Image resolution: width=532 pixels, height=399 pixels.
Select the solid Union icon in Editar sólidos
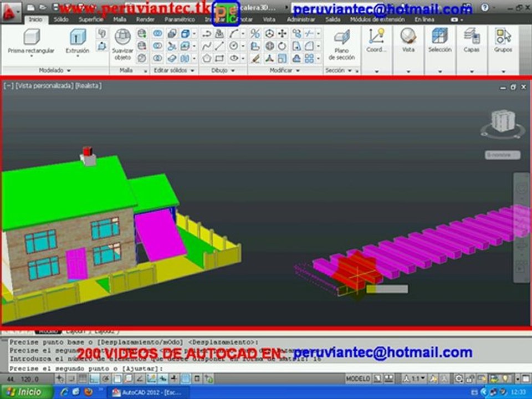(157, 33)
